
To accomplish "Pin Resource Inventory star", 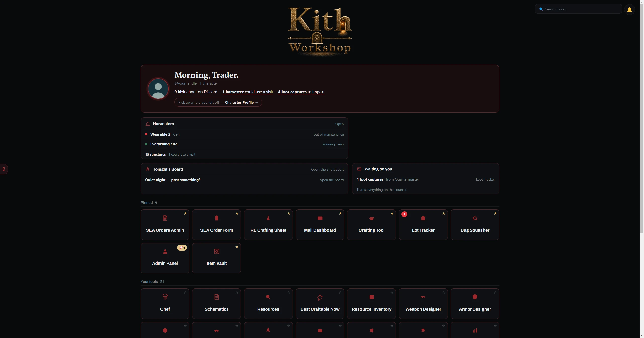I will pos(392,292).
